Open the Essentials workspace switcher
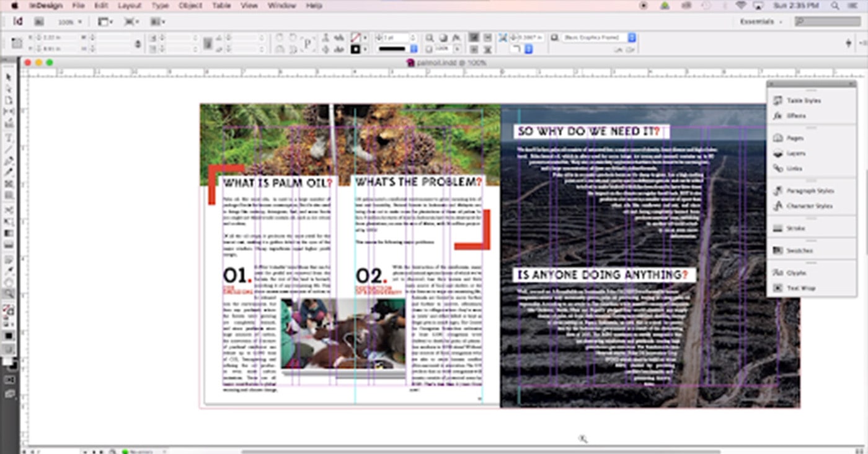The height and width of the screenshot is (454, 868). pyautogui.click(x=760, y=22)
